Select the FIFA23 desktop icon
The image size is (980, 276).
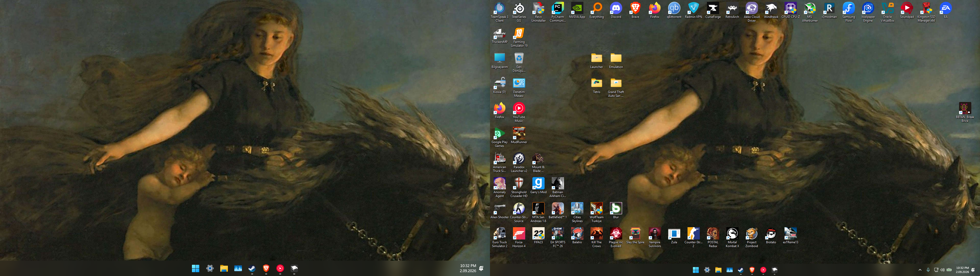pyautogui.click(x=538, y=236)
